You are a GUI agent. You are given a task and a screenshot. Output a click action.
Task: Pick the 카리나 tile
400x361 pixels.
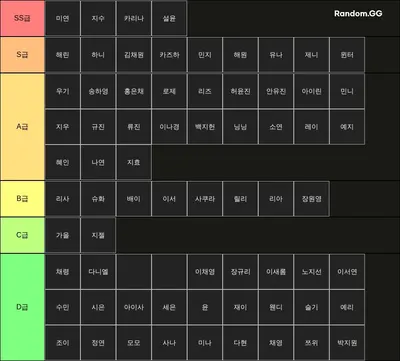(x=134, y=18)
